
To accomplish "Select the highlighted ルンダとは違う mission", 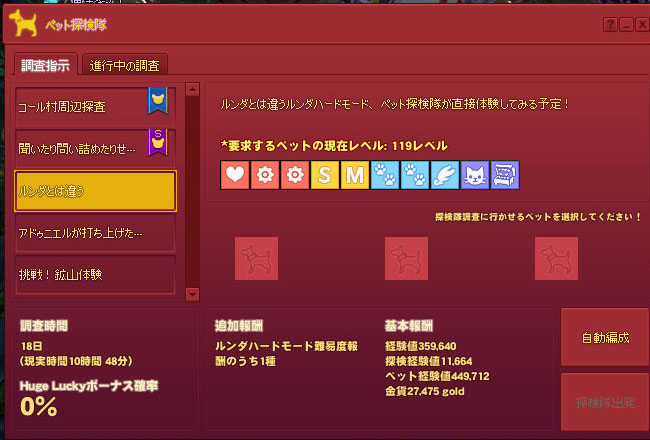I will coord(95,191).
